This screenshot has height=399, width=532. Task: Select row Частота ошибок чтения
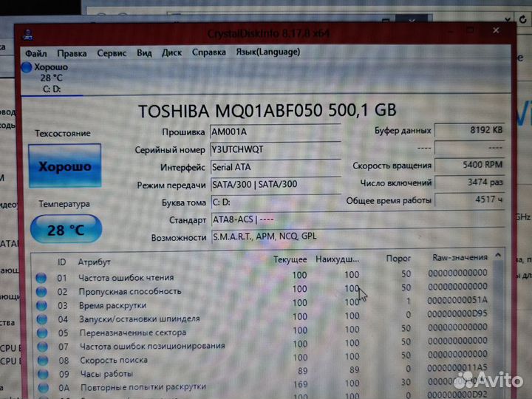click(x=263, y=276)
